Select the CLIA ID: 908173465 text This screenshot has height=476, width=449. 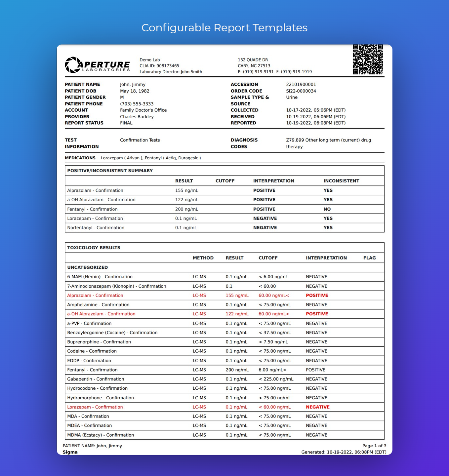coord(159,66)
